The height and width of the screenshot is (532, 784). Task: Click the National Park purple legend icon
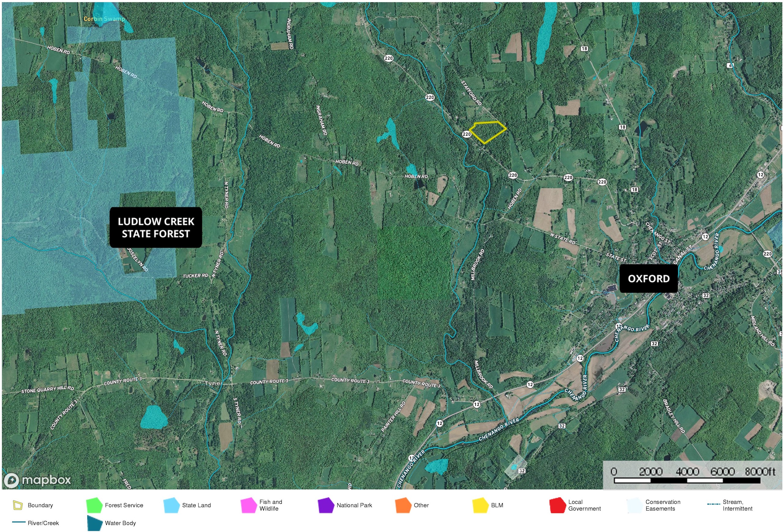point(326,505)
